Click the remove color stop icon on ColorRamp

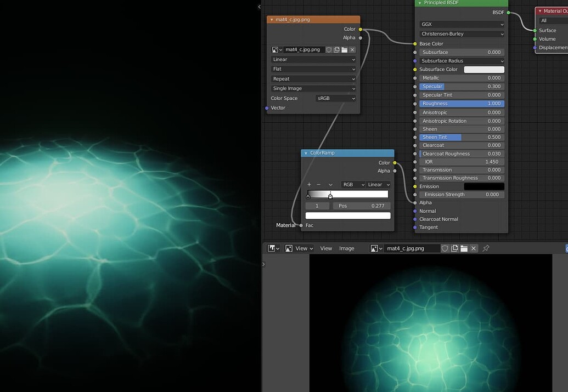317,184
